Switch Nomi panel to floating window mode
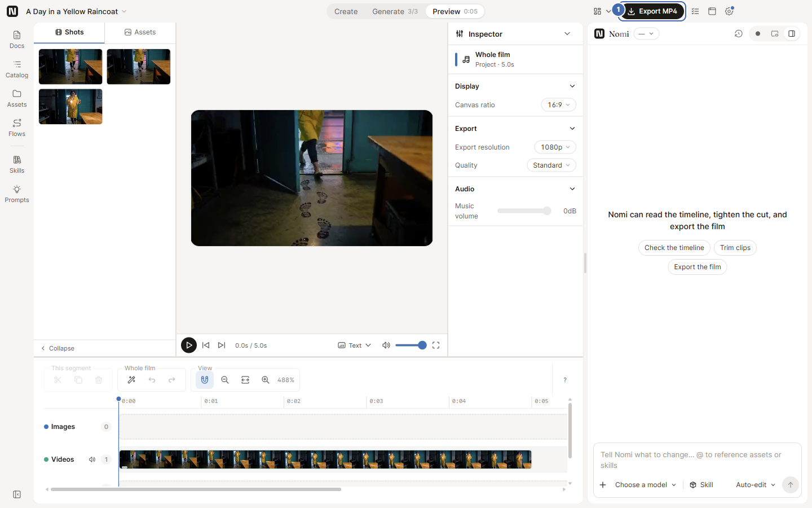The image size is (812, 508). [x=775, y=34]
